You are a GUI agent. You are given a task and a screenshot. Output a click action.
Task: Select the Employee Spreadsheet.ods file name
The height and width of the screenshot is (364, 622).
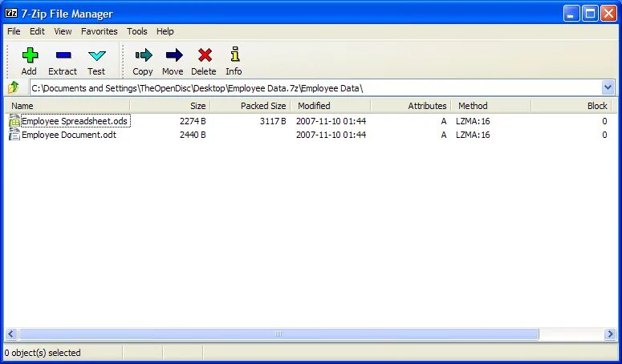pos(75,121)
